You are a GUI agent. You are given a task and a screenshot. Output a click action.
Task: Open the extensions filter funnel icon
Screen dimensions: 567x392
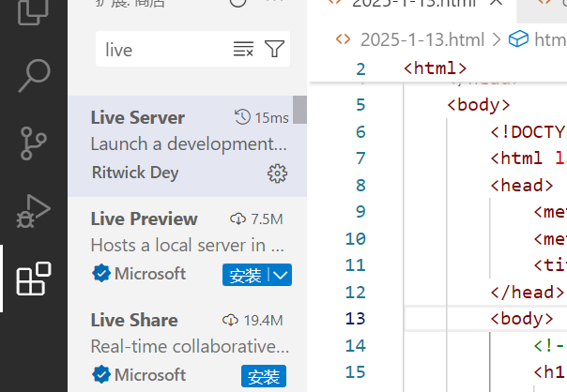(x=274, y=49)
